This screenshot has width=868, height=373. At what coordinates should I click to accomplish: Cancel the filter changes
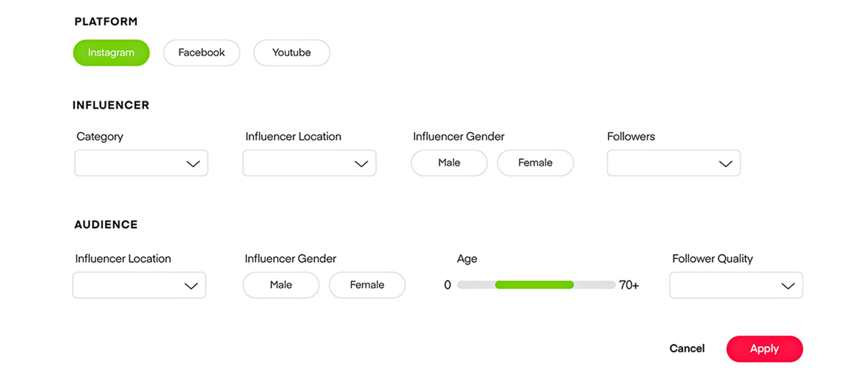coord(687,349)
